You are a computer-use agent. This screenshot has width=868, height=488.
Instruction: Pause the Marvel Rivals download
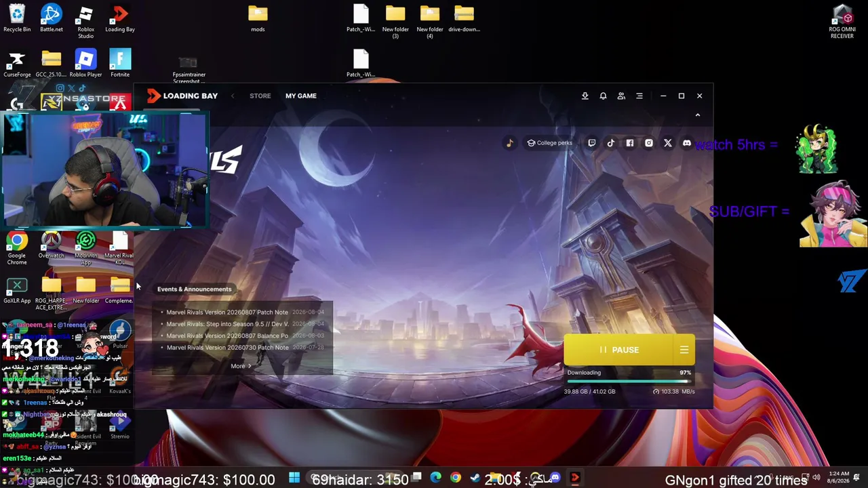[x=618, y=350]
